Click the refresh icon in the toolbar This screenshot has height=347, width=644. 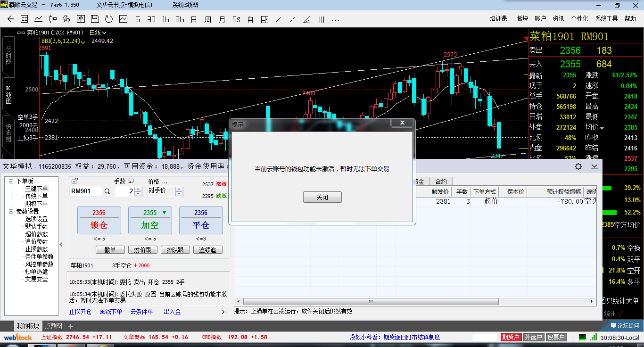coord(109,19)
